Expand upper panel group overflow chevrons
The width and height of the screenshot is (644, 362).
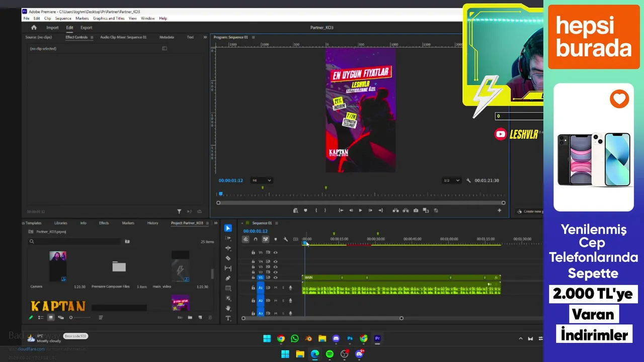(x=205, y=37)
